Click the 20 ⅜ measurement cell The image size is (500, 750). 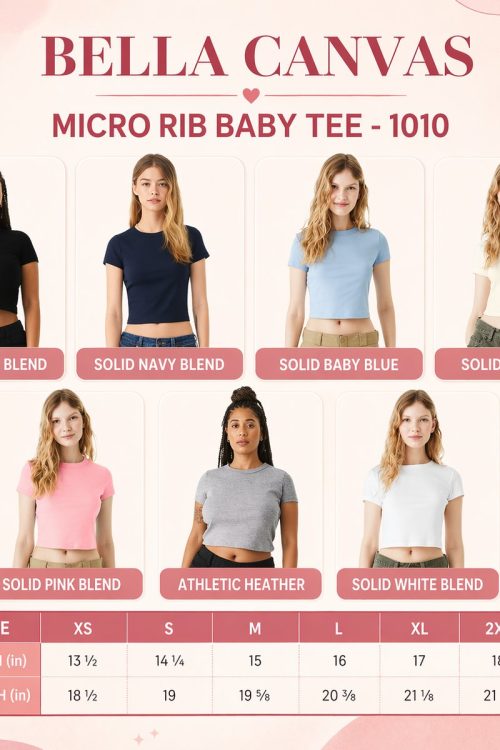pos(339,695)
